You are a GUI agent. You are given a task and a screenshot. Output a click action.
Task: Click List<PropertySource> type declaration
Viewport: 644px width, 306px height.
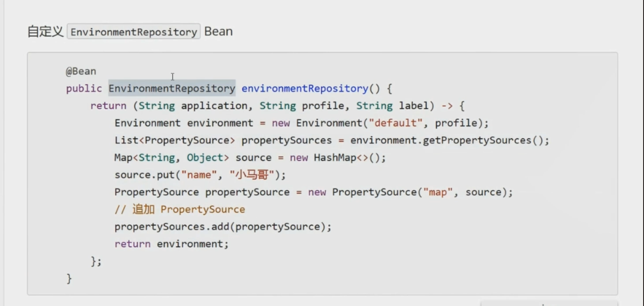coord(175,140)
